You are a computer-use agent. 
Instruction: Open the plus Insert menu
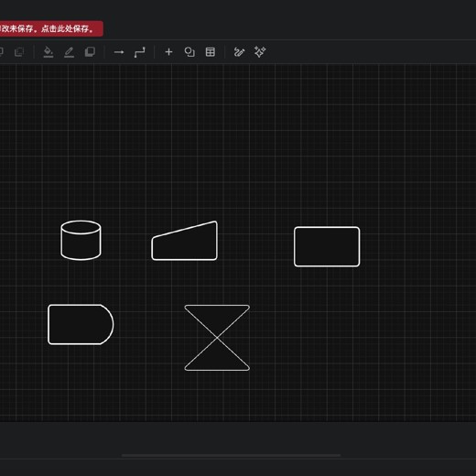point(168,52)
